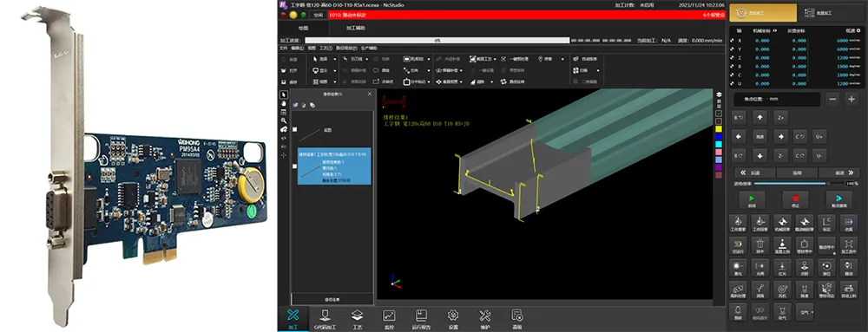Open the 绘图 drawing tab
Screen dimensions: 868x332
303,28
